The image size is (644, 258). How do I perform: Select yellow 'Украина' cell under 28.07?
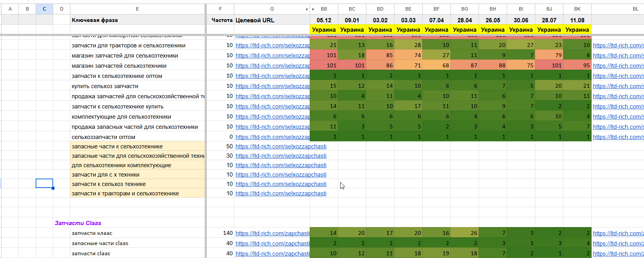coord(549,29)
